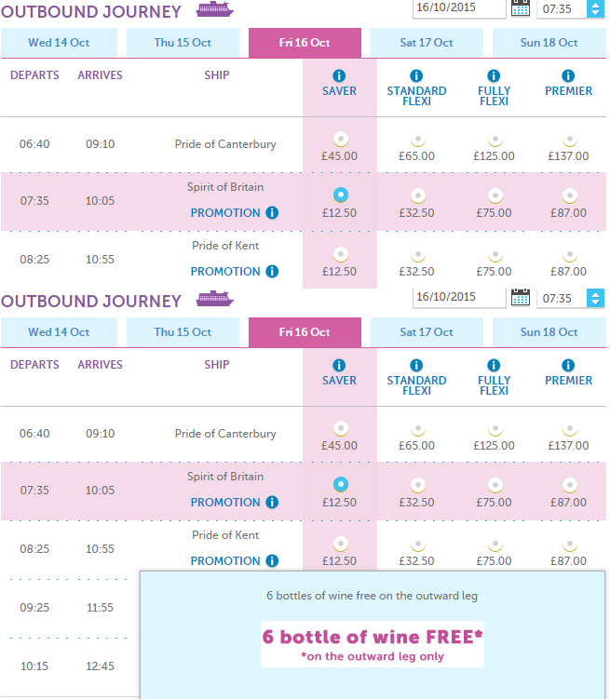Image resolution: width=610 pixels, height=700 pixels.
Task: Click FULLY FLEXI info icon in the upper table
Action: pos(494,75)
